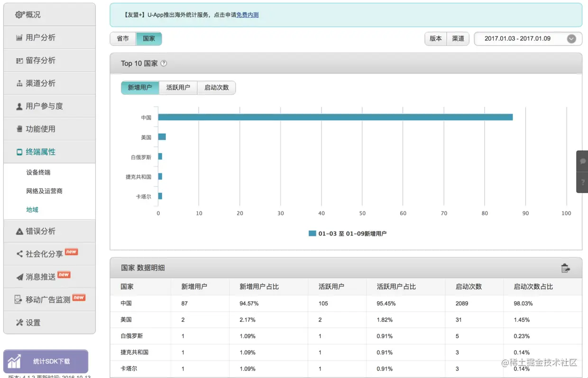Click the device icon beside 终端属性
Image resolution: width=588 pixels, height=378 pixels.
point(19,152)
